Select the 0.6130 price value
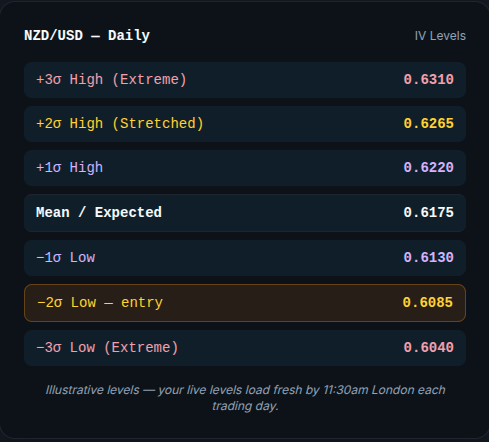489x442 pixels. (428, 258)
